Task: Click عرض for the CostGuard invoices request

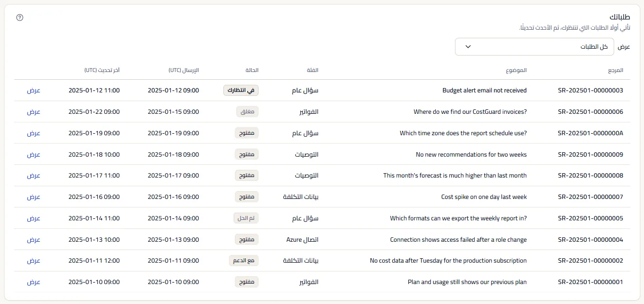Action: coord(34,112)
